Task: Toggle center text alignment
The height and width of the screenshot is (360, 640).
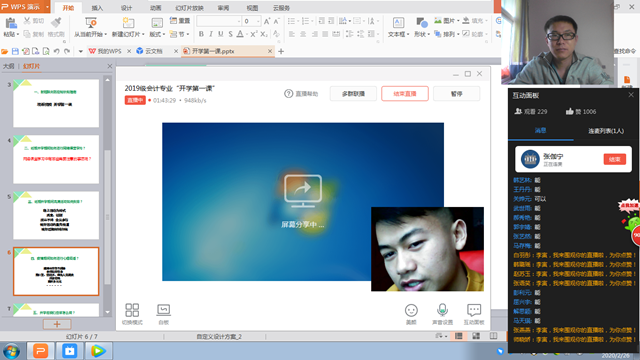Action: (303, 34)
